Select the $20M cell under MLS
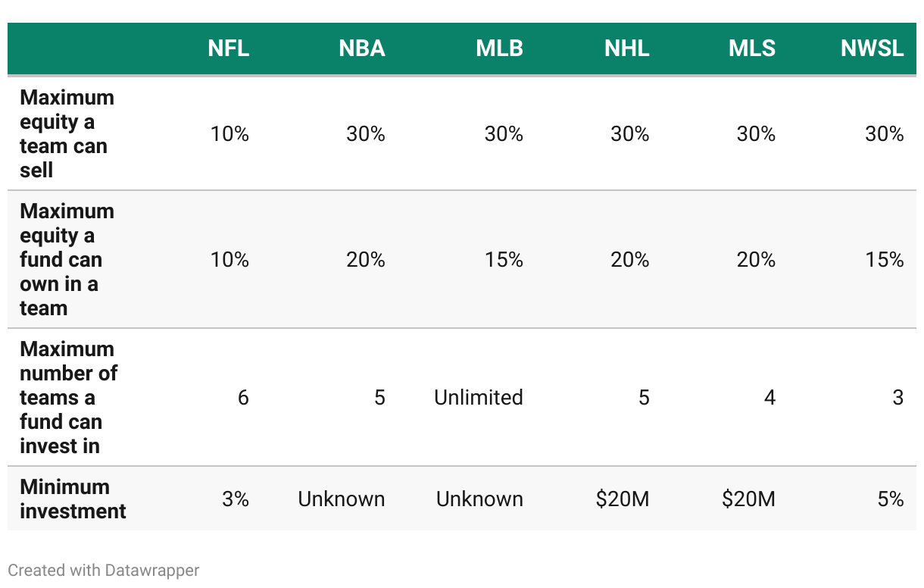The image size is (924, 588). tap(748, 499)
